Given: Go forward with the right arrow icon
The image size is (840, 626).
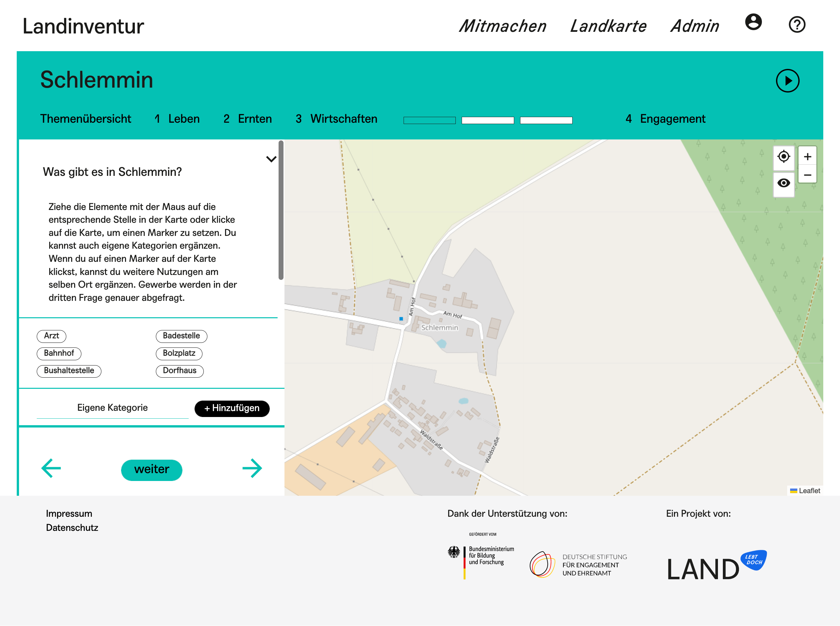Looking at the screenshot, I should [252, 469].
